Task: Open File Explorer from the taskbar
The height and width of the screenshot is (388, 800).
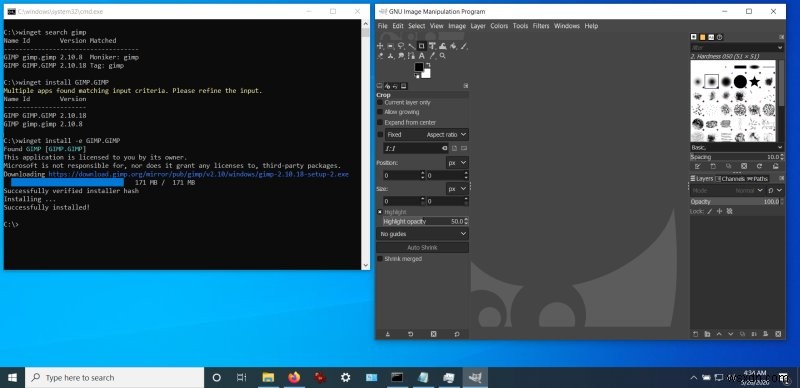Action: tap(268, 378)
